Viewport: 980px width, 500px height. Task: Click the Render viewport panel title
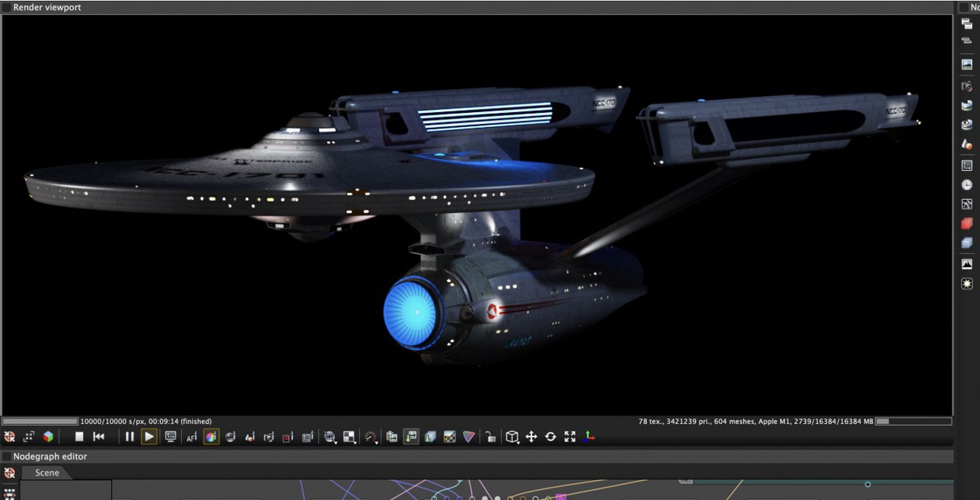pos(47,7)
